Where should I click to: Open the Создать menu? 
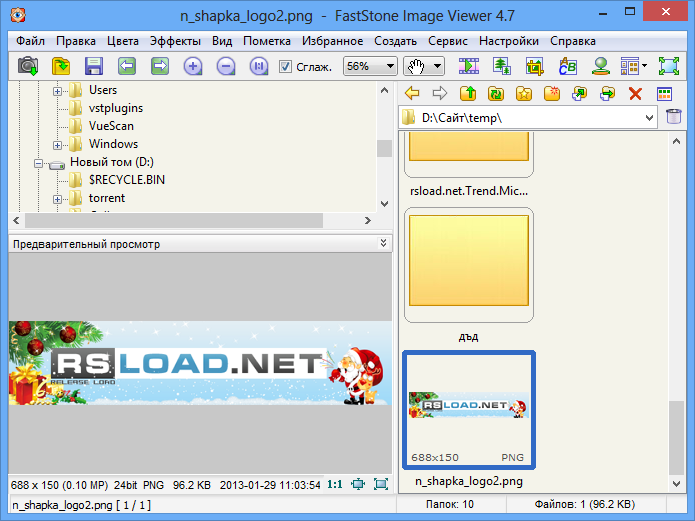click(x=395, y=41)
